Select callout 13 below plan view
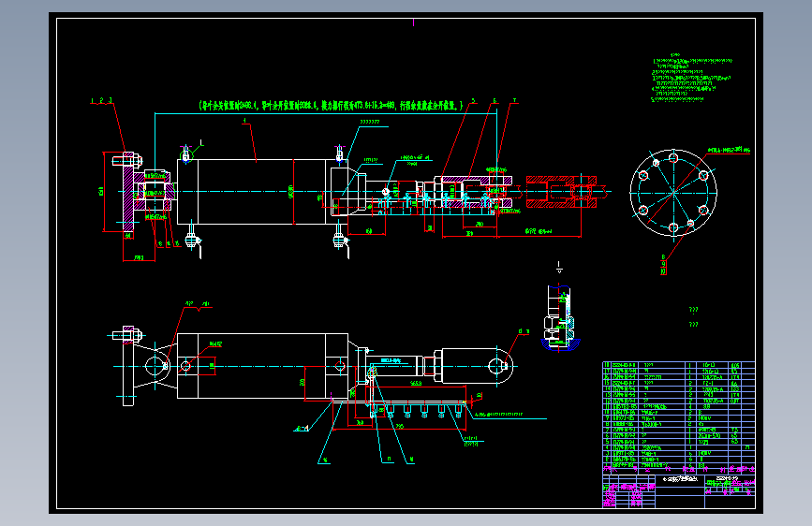 point(389,460)
